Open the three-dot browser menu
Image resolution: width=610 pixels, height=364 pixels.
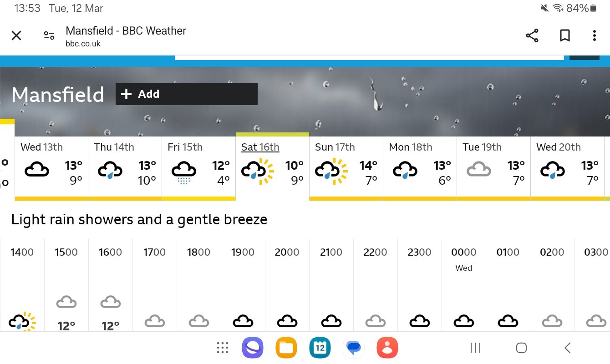tap(594, 35)
